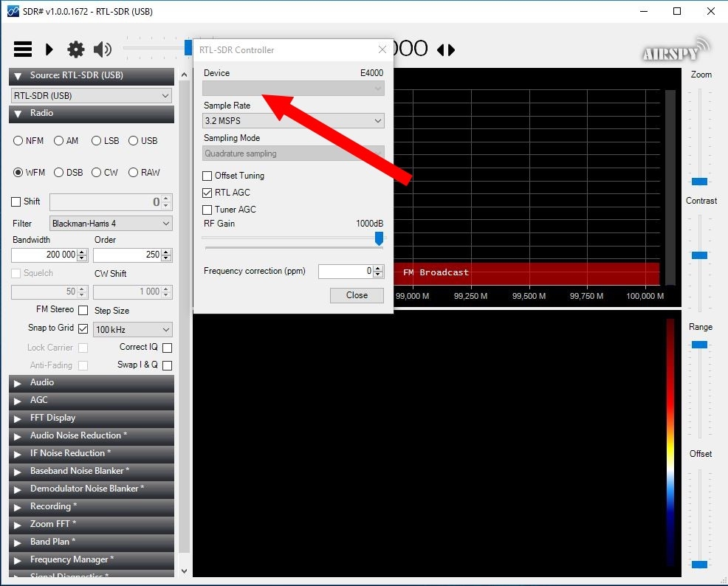Click the SDR# app icon in title bar

[13, 11]
